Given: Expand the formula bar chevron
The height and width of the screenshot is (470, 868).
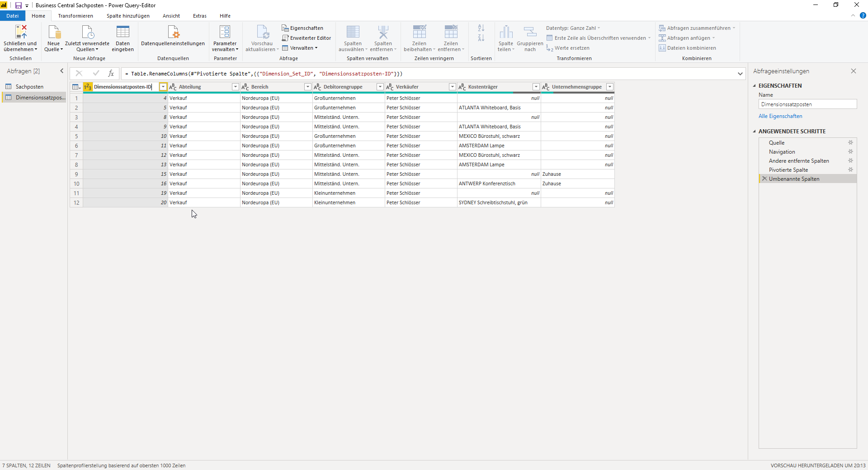Looking at the screenshot, I should click(x=740, y=74).
